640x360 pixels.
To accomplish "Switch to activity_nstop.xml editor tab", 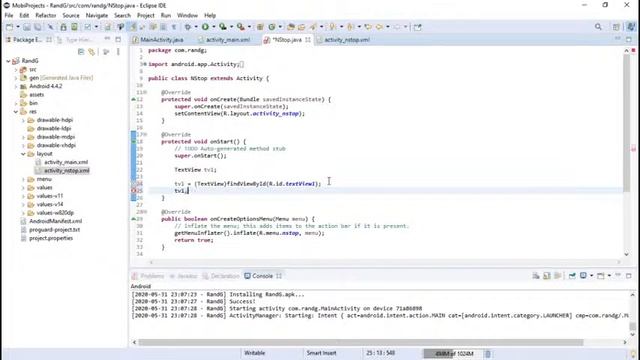I will coord(343,40).
